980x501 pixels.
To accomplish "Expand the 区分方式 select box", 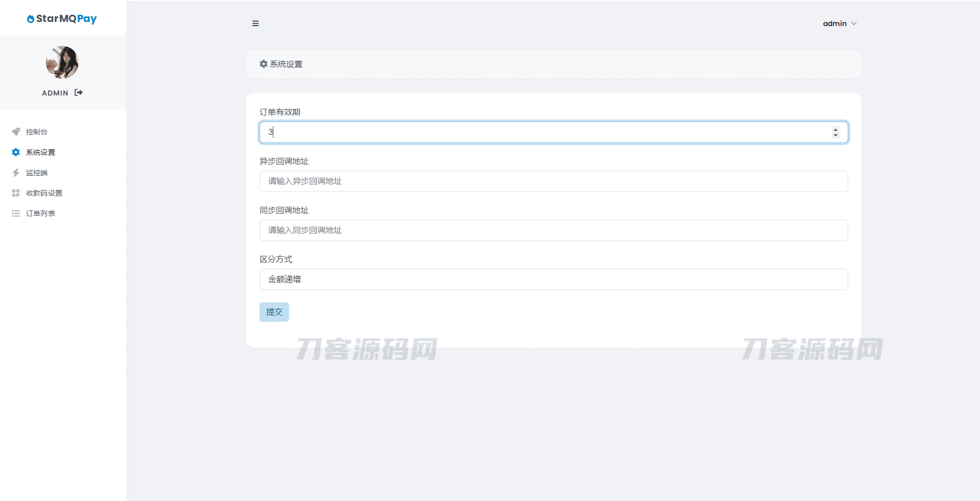I will (553, 279).
